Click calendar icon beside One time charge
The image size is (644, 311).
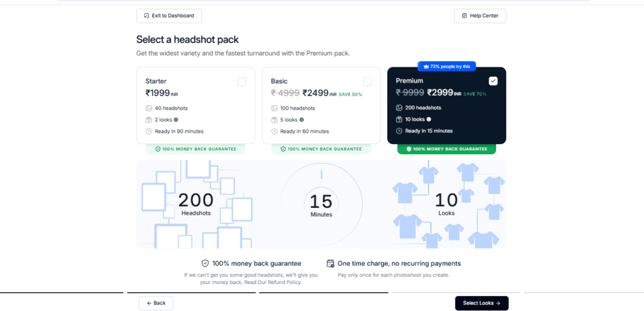331,263
